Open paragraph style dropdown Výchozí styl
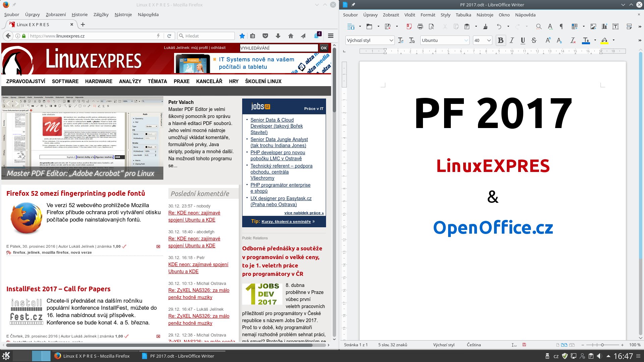The width and height of the screenshot is (644, 362). coord(391,40)
